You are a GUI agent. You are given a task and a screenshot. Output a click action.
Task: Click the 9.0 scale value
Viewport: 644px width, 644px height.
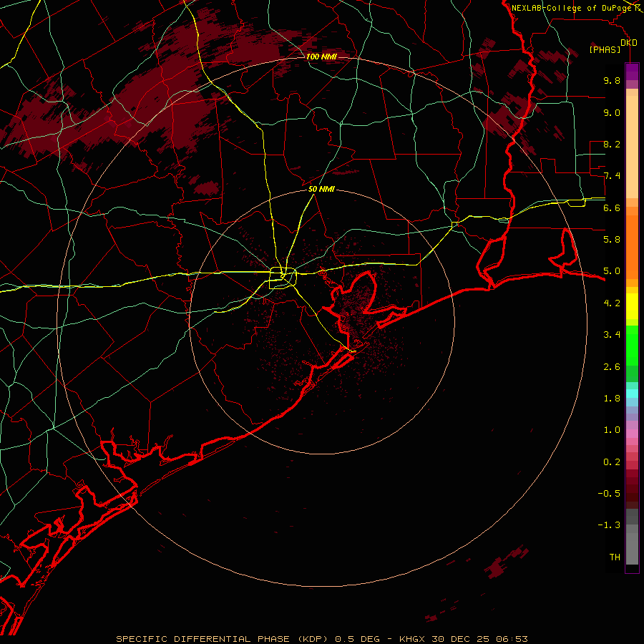tap(612, 112)
